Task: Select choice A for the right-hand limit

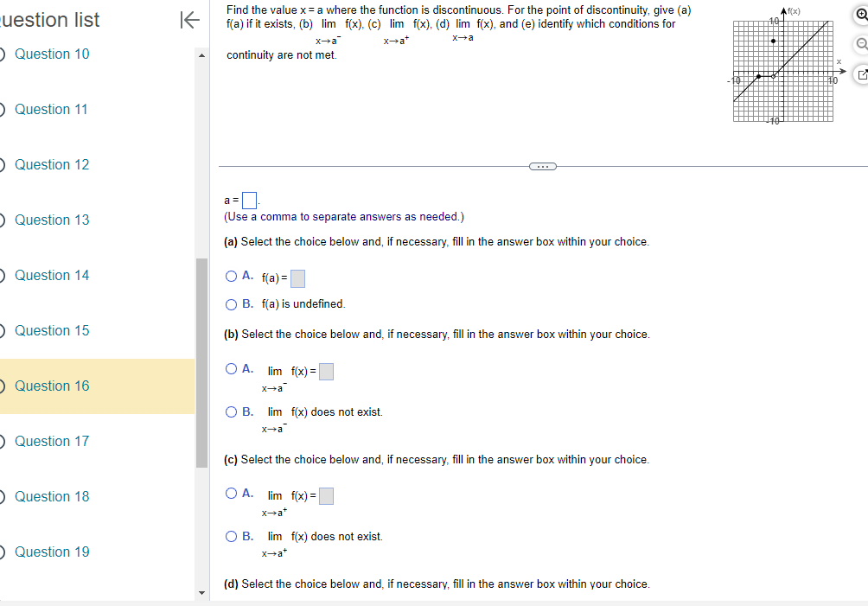Action: [232, 493]
